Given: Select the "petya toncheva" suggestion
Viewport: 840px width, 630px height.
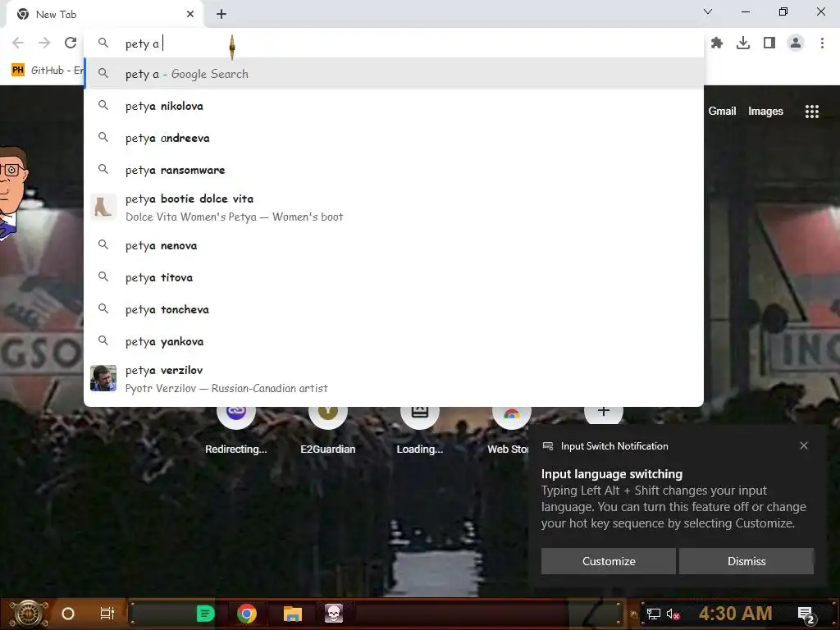Looking at the screenshot, I should coord(394,309).
